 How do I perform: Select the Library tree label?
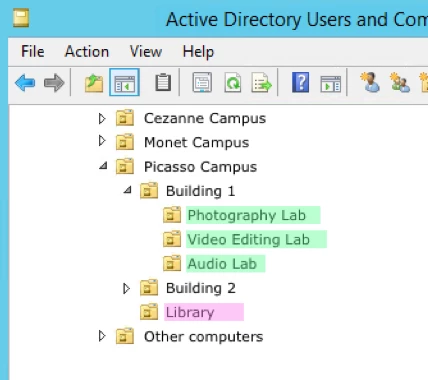tap(190, 313)
